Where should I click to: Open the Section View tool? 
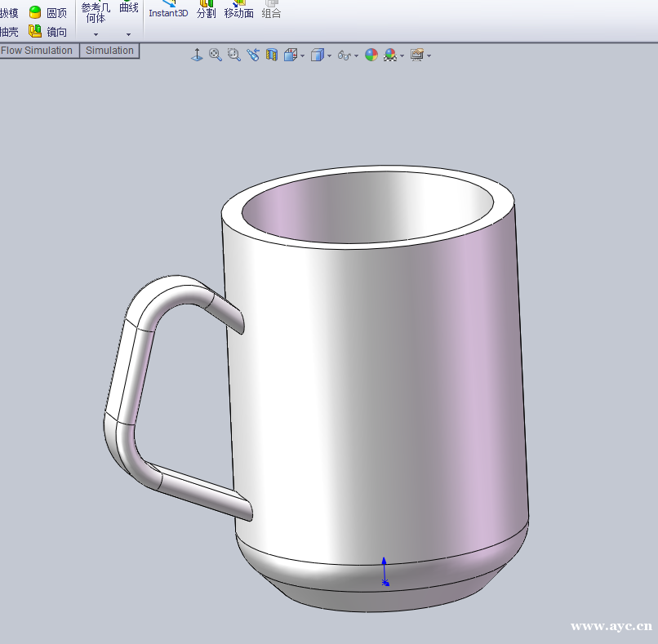(x=272, y=55)
